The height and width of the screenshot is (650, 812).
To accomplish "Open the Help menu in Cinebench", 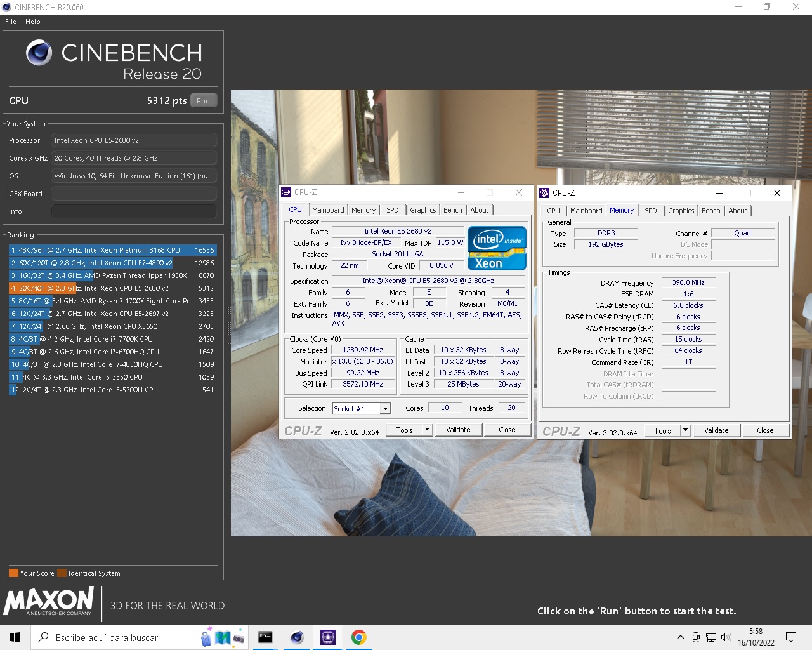I will 33,22.
